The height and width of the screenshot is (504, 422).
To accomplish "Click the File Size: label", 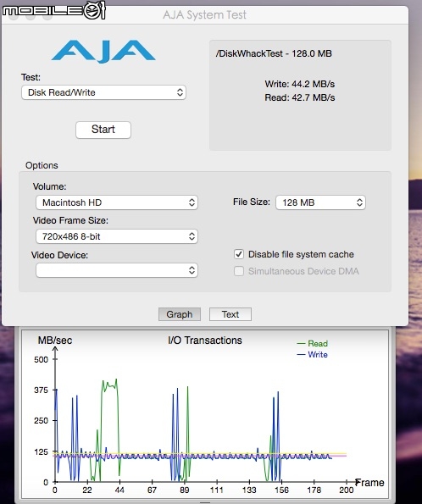I will pyautogui.click(x=252, y=202).
